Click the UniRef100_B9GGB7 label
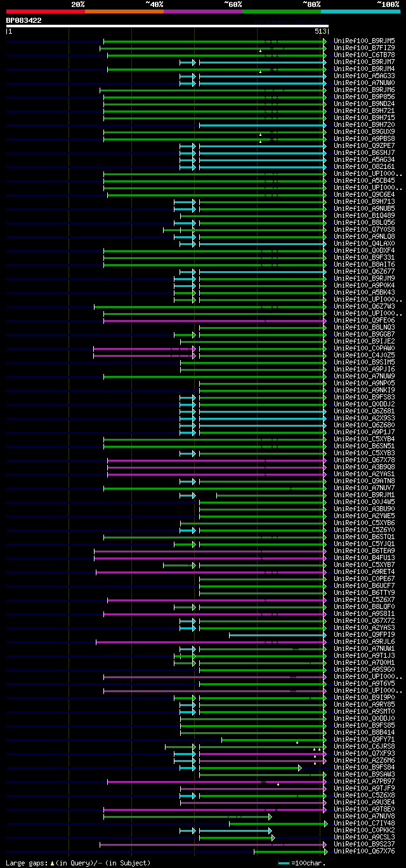This screenshot has height=868, width=406. point(365,334)
